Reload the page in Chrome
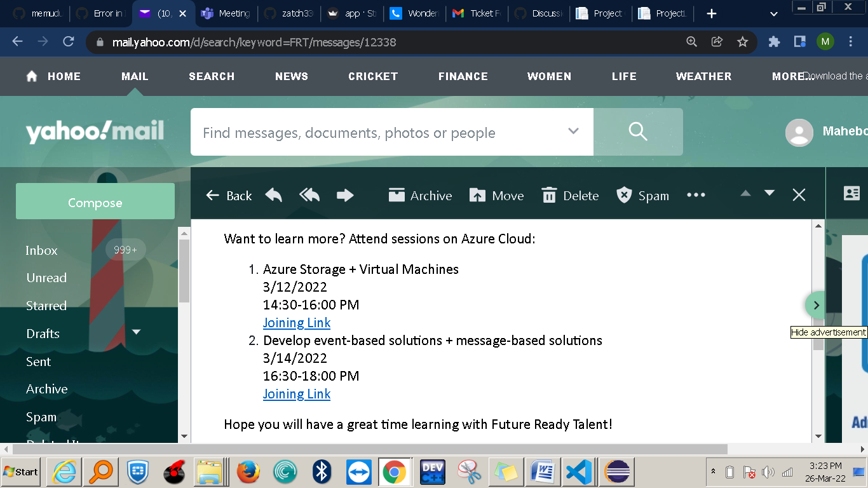This screenshot has height=488, width=868. (x=69, y=42)
